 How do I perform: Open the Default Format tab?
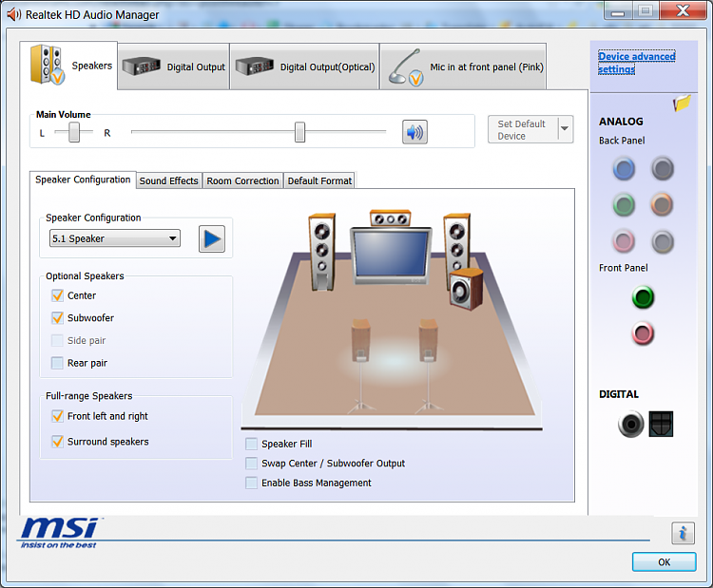click(x=319, y=180)
